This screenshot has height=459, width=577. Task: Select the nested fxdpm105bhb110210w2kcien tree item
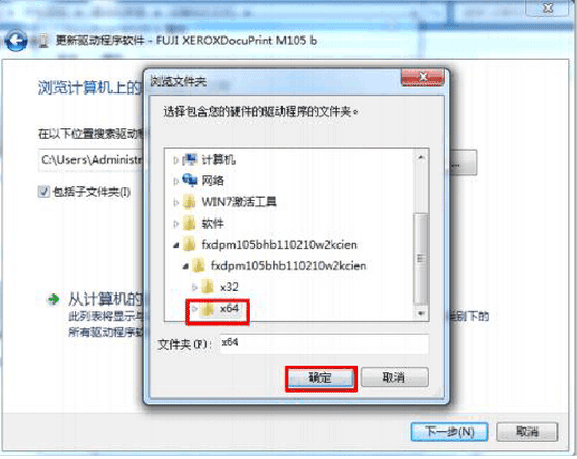point(288,265)
